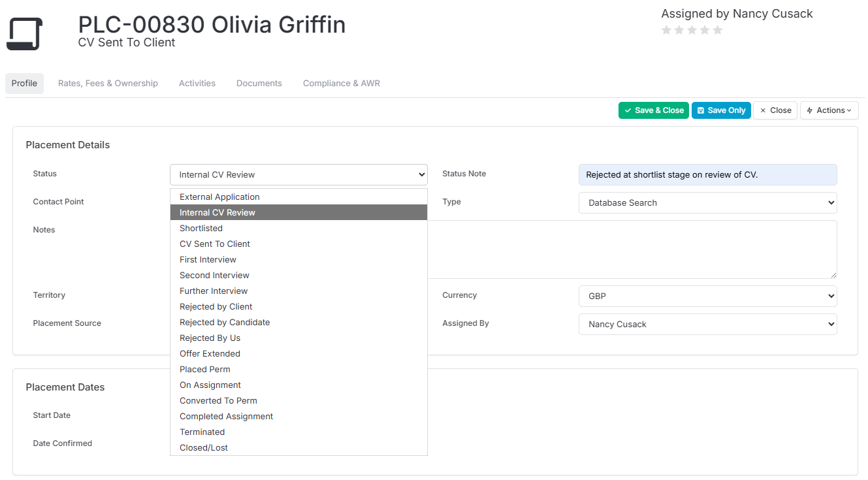Click the Date Confirmed field label
This screenshot has width=868, height=480.
(x=63, y=443)
